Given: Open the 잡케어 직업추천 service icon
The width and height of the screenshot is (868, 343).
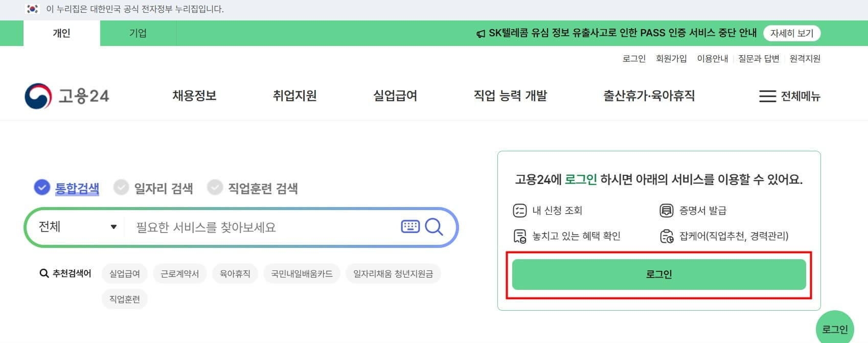Looking at the screenshot, I should pyautogui.click(x=667, y=236).
